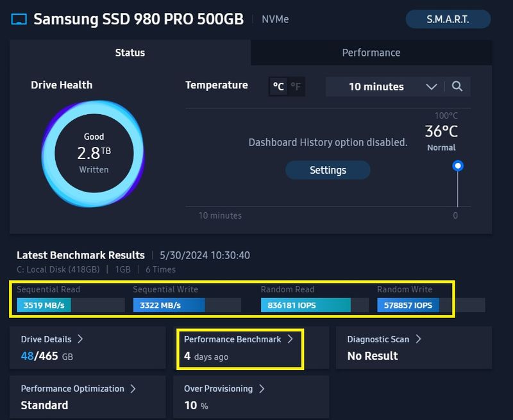Click the drive monitor icon beside Samsung SSD
Viewport: 513px width, 420px height.
(19, 19)
